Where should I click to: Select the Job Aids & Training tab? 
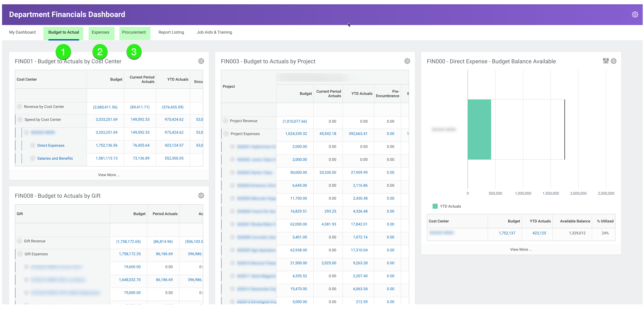point(214,32)
